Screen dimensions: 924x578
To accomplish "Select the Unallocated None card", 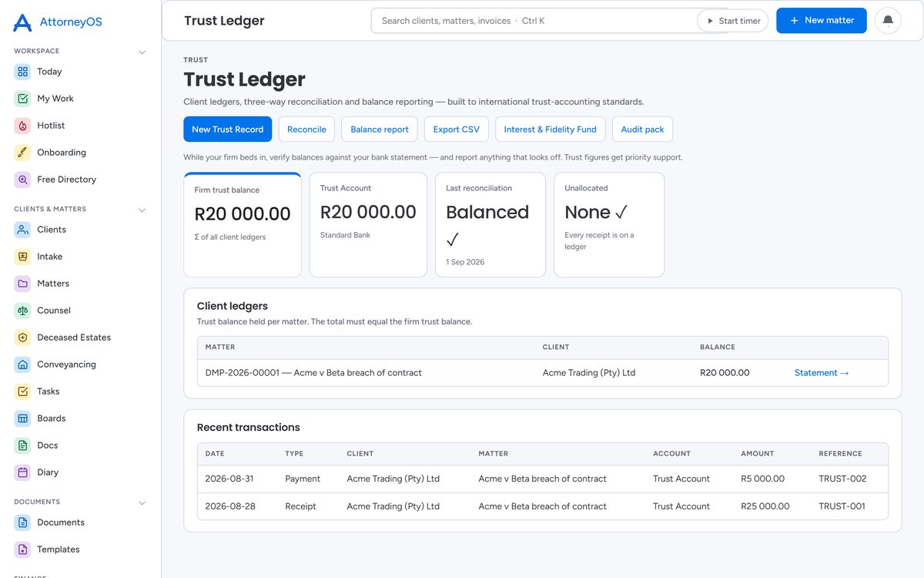I will click(609, 224).
